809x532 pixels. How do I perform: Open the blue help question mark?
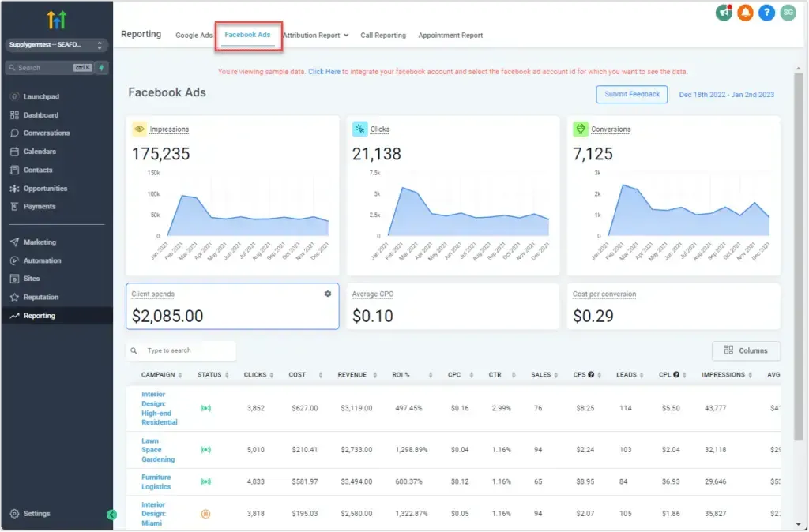(x=766, y=13)
